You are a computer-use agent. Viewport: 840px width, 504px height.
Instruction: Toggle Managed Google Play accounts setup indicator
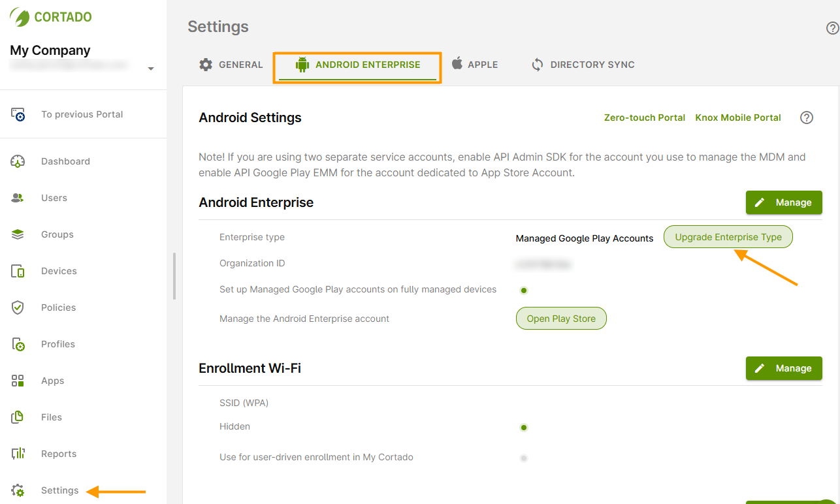point(524,290)
